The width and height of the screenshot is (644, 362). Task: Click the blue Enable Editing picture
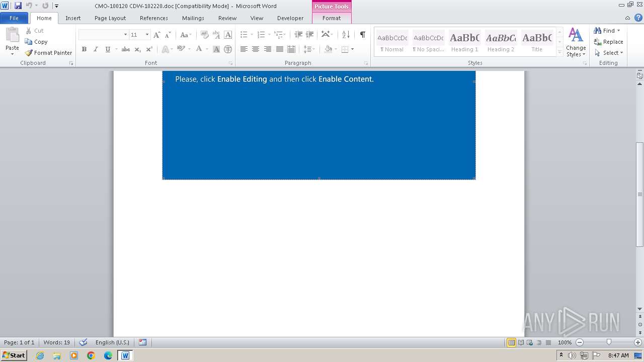point(319,125)
